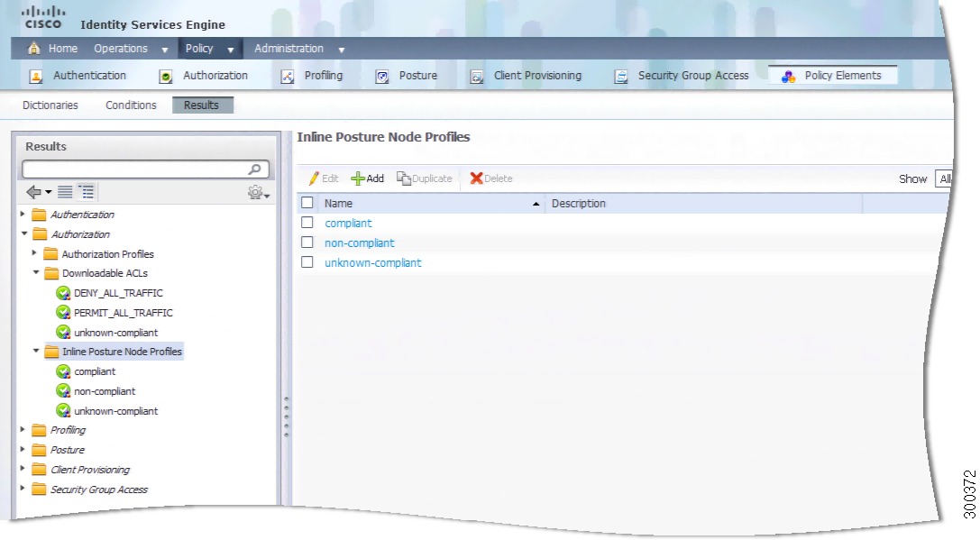Go to Client Provisioning policy
The width and height of the screenshot is (980, 540).
537,76
